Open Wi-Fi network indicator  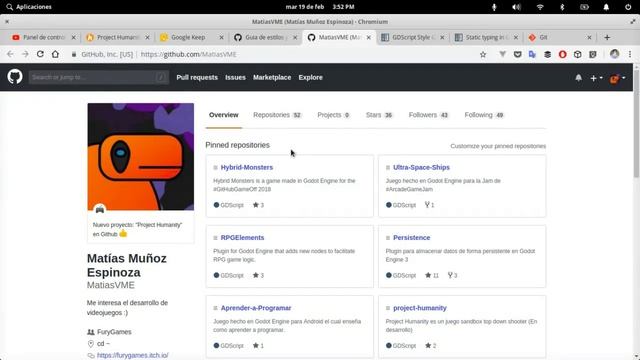[540, 7]
